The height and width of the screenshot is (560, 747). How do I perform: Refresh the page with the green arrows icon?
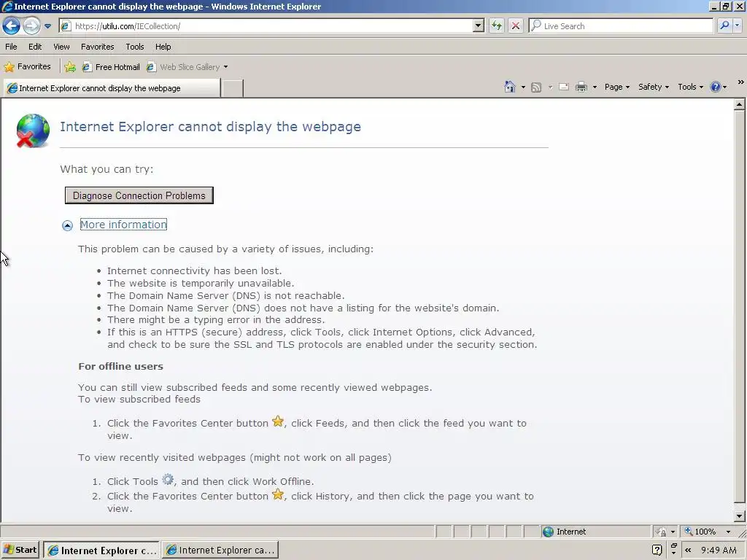tap(496, 26)
